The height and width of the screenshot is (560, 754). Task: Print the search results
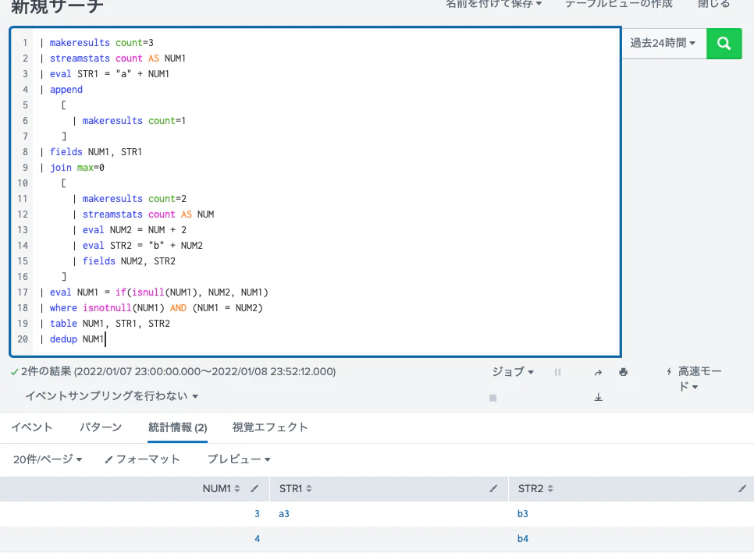pos(623,372)
